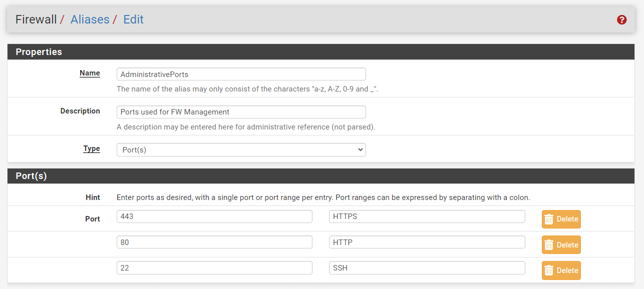Delete the SSH port 22 entry
Image resolution: width=644 pixels, height=289 pixels.
(561, 270)
